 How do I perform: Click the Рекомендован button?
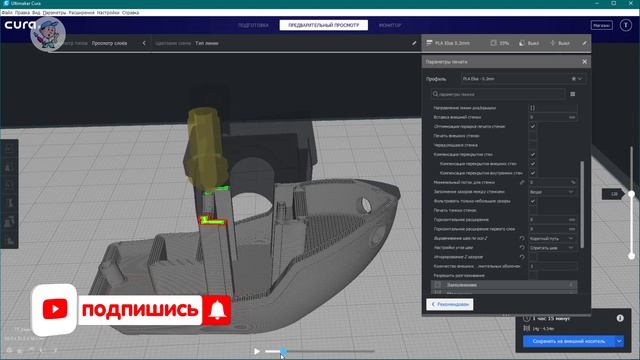tap(450, 304)
